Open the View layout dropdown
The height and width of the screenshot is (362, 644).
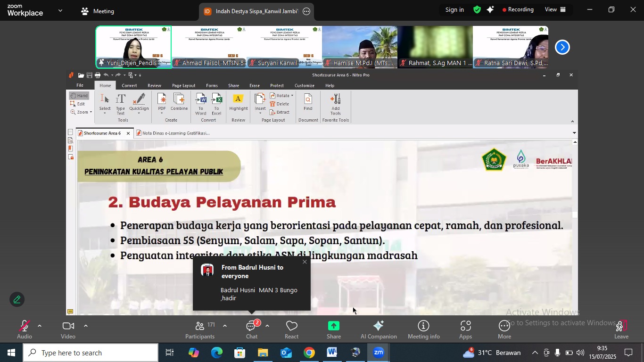(x=555, y=9)
